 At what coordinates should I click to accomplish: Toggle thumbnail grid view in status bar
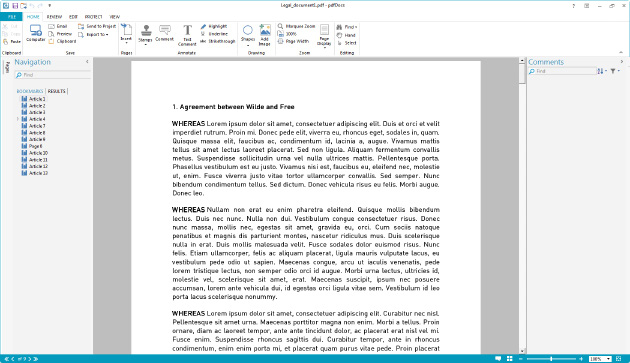pyautogui.click(x=509, y=359)
